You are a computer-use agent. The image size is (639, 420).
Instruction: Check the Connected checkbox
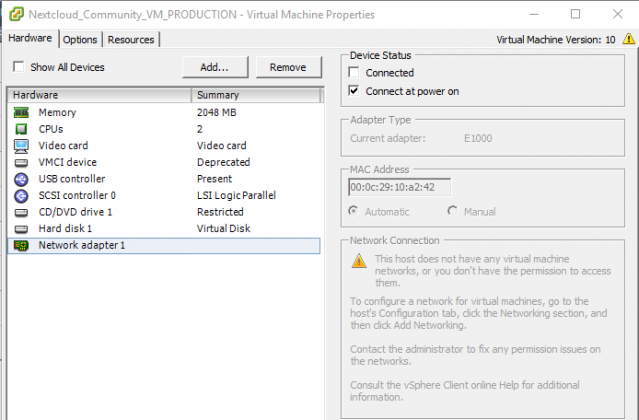(354, 73)
